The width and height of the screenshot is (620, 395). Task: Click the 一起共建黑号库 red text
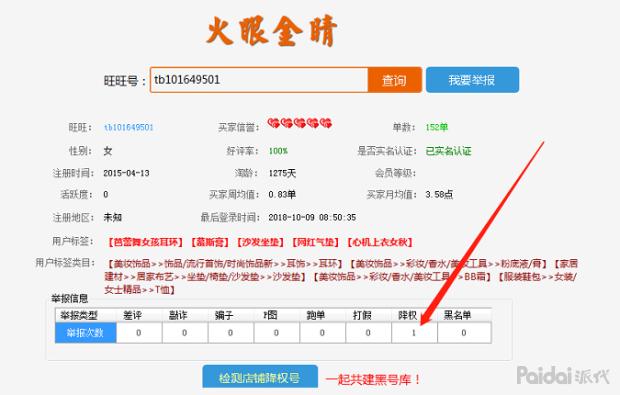point(372,380)
